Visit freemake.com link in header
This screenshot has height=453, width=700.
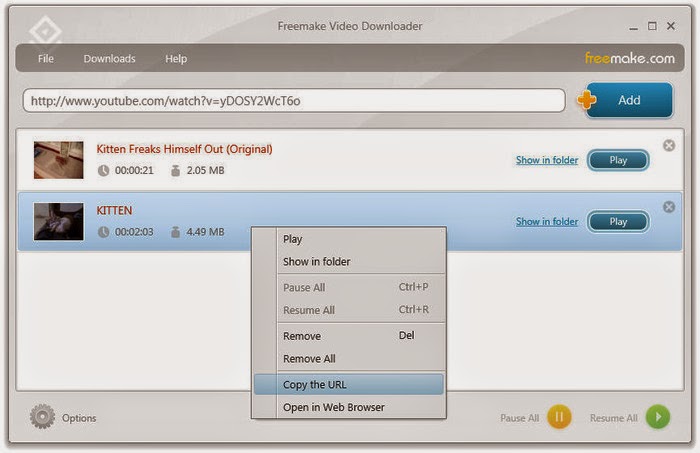(629, 58)
